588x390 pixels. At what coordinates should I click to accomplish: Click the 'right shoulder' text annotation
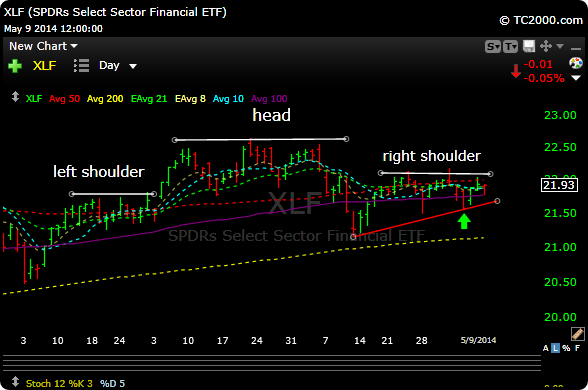click(432, 156)
